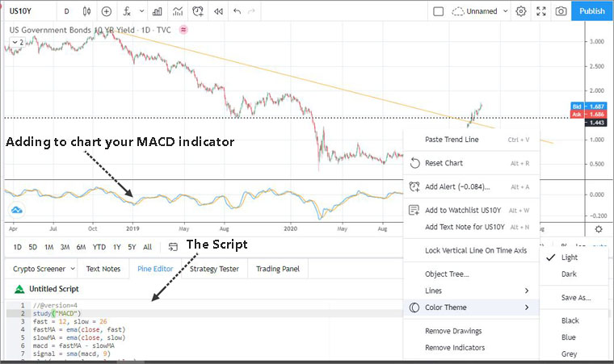614x364 pixels.
Task: Select the Blue color theme
Action: click(574, 337)
